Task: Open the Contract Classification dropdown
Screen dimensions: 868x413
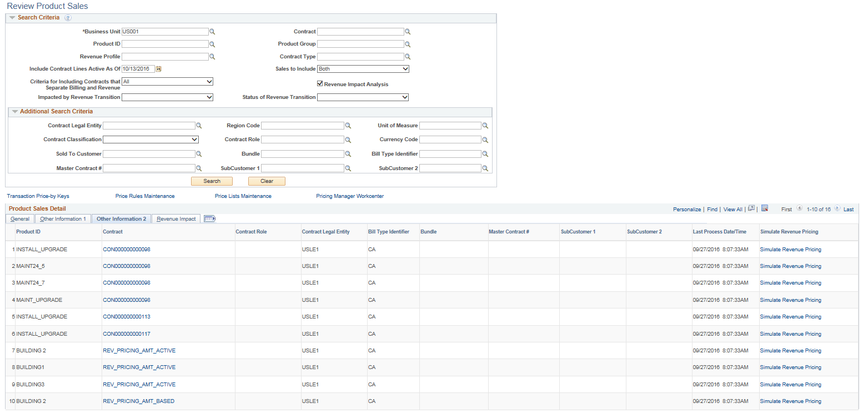Action: pyautogui.click(x=150, y=140)
